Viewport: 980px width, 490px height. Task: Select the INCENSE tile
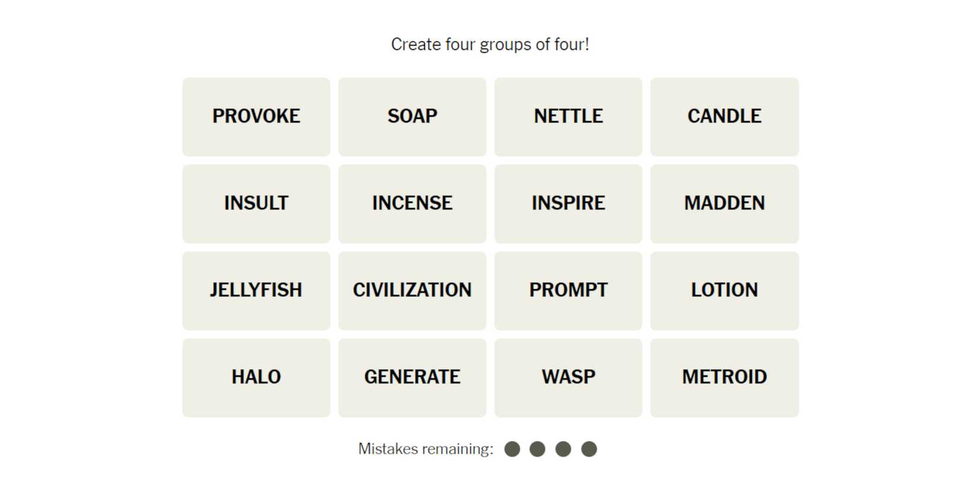pyautogui.click(x=412, y=203)
